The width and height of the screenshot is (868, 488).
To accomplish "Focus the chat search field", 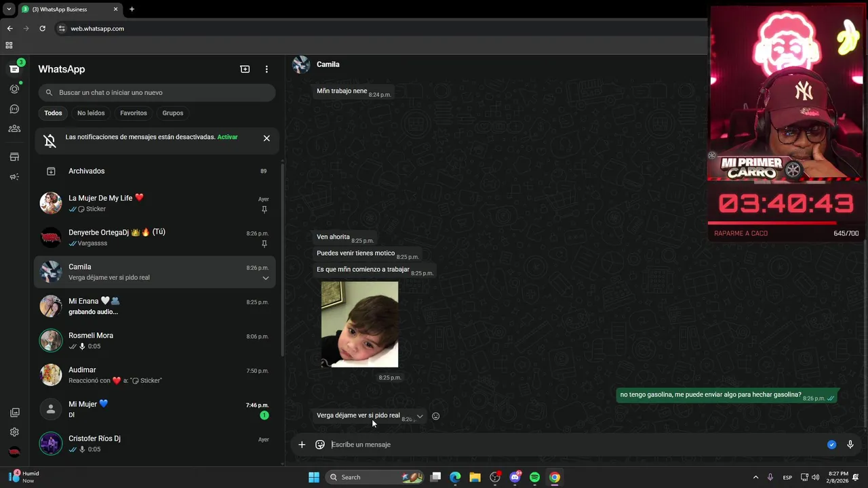I will [157, 92].
